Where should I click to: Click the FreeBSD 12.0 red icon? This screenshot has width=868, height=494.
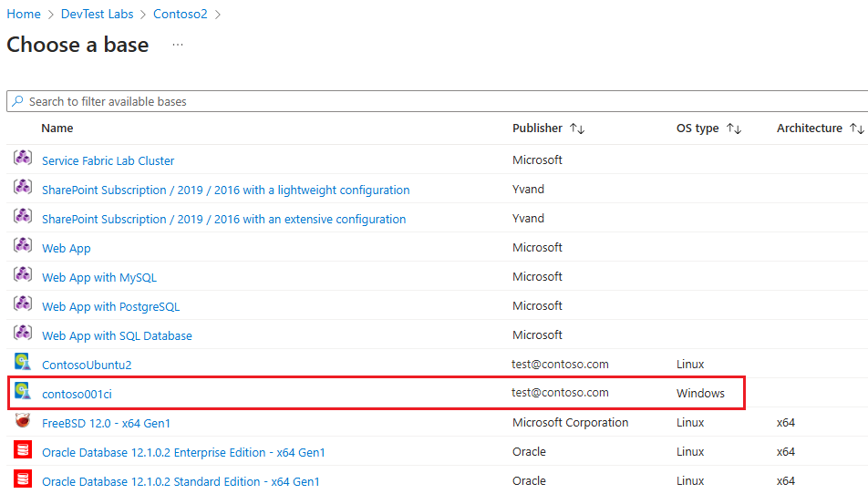click(23, 421)
